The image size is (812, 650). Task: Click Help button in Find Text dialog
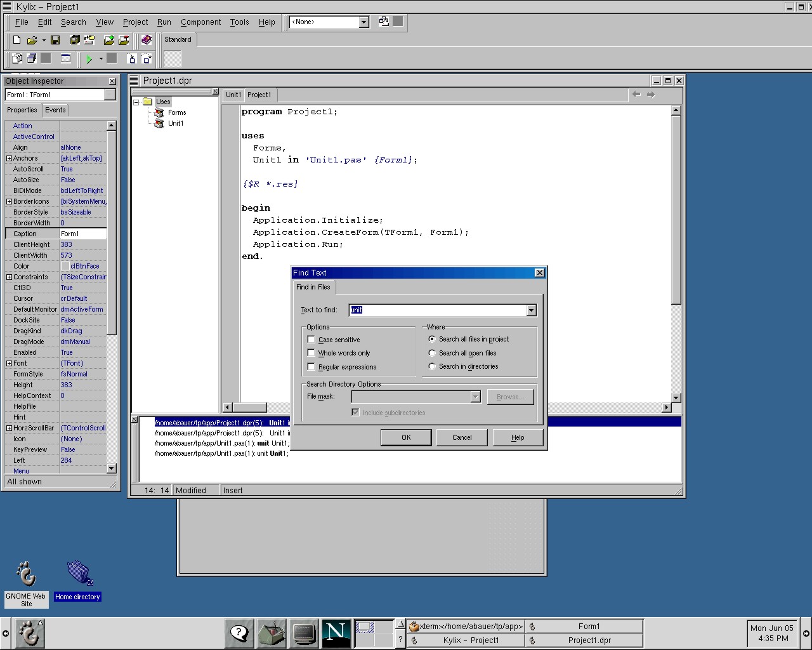coord(518,437)
